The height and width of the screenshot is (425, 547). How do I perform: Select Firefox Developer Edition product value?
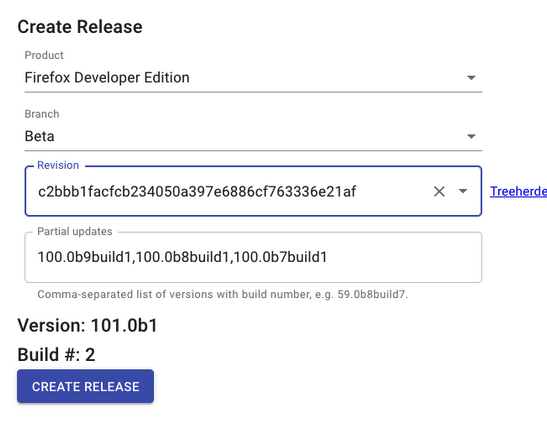pyautogui.click(x=107, y=77)
